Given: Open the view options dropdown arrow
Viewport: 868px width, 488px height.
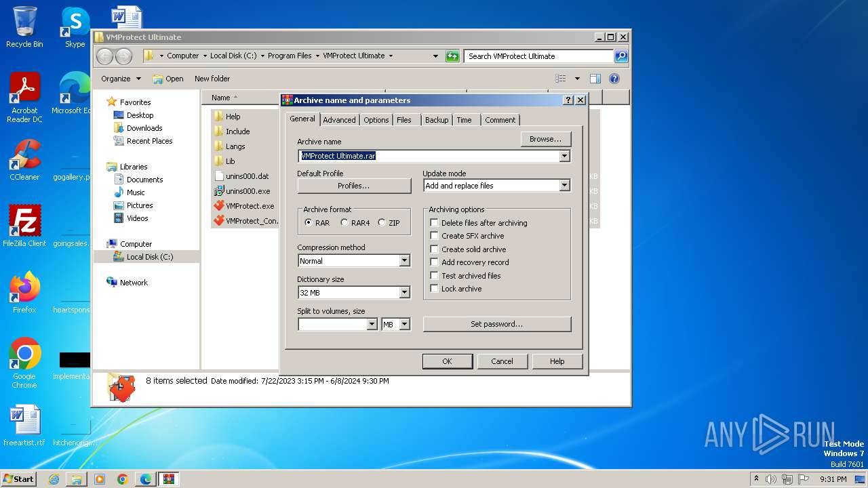Looking at the screenshot, I should [x=577, y=79].
